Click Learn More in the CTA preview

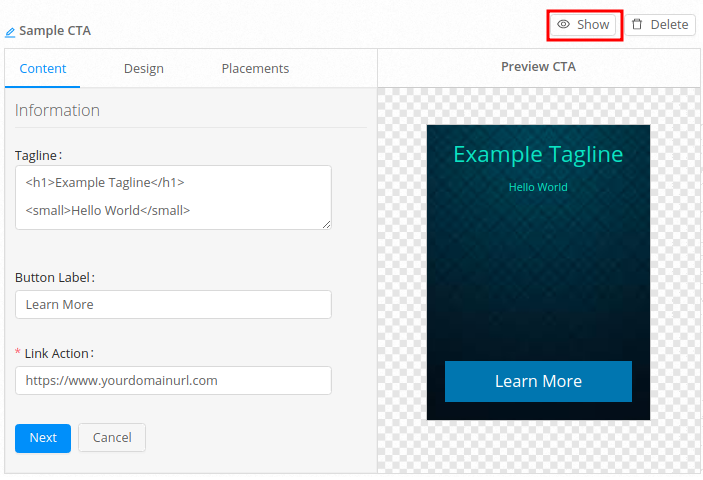[538, 381]
